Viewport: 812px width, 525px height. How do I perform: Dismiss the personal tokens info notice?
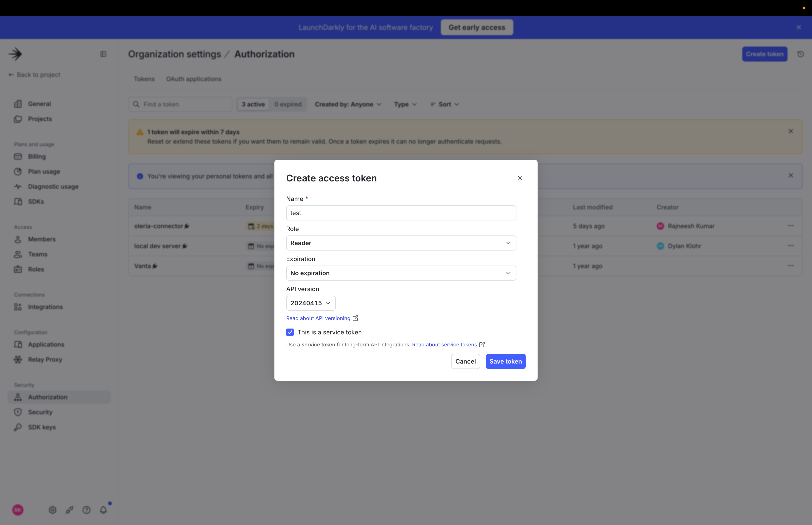791,175
